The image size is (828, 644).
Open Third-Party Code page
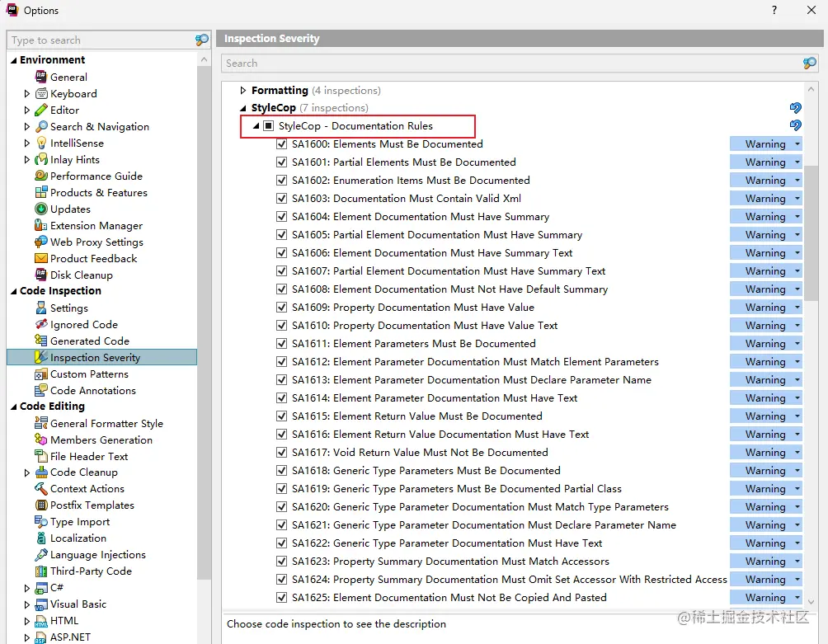point(91,571)
